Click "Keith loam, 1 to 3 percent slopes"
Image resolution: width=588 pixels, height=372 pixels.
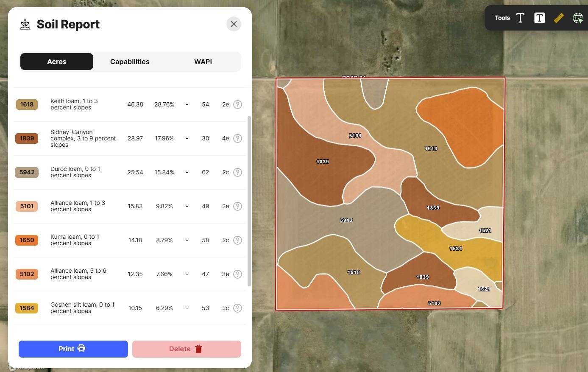pyautogui.click(x=74, y=104)
